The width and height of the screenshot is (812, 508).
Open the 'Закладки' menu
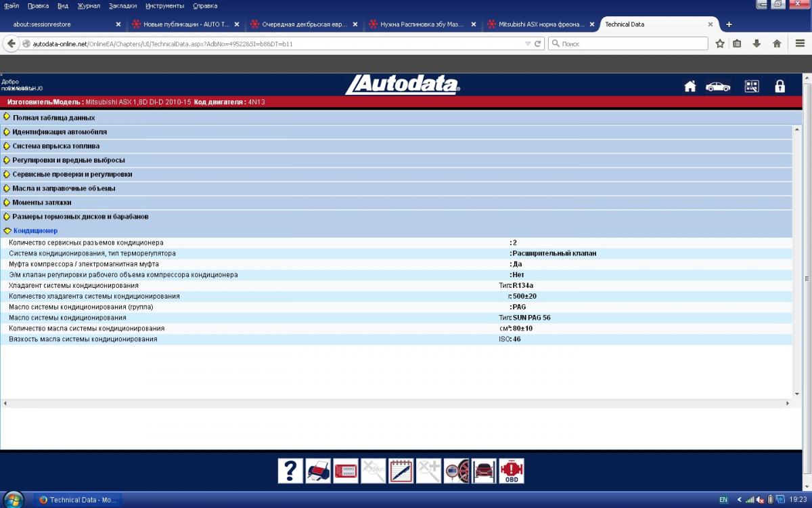point(122,5)
